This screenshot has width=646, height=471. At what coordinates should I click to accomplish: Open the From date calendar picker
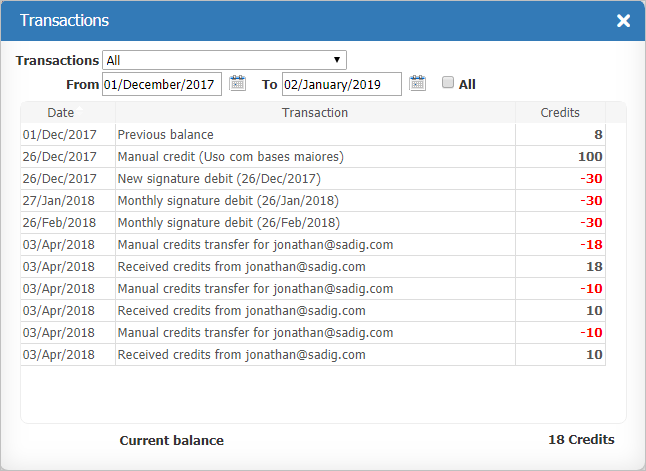tap(238, 84)
